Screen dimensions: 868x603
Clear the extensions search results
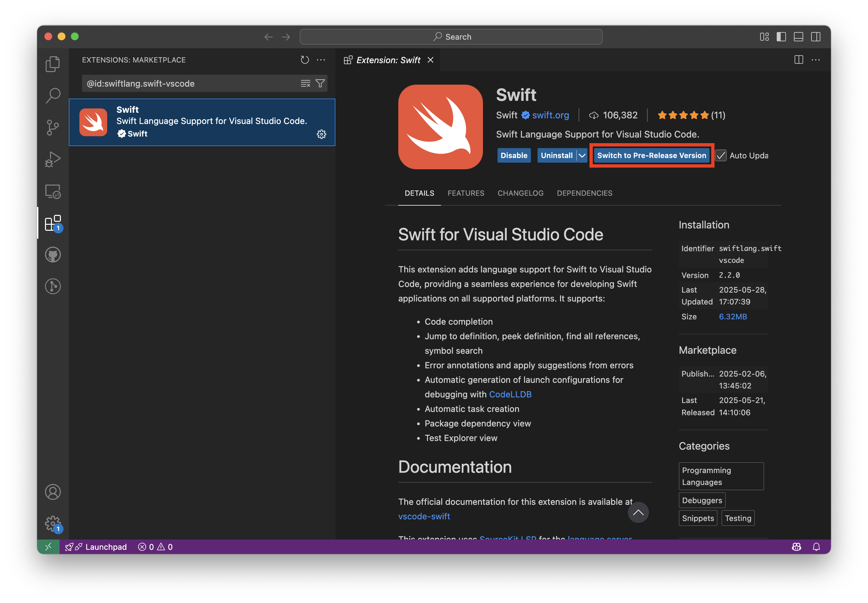click(305, 84)
